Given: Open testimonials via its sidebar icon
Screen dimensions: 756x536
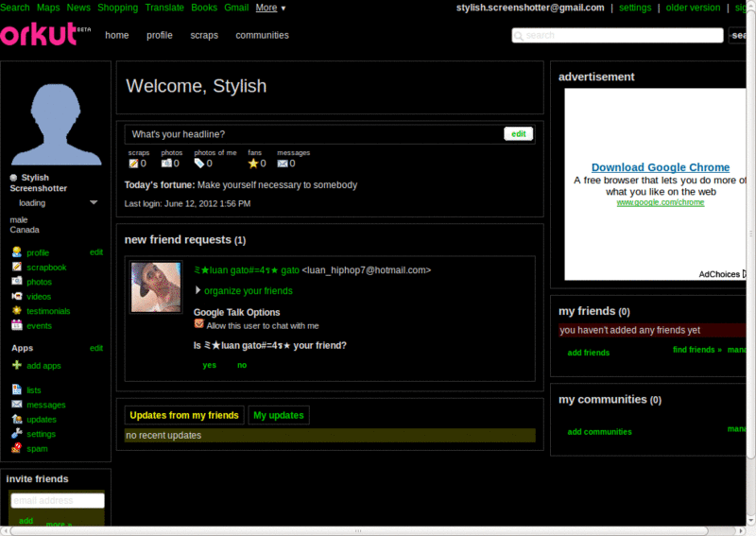Looking at the screenshot, I should [x=17, y=310].
